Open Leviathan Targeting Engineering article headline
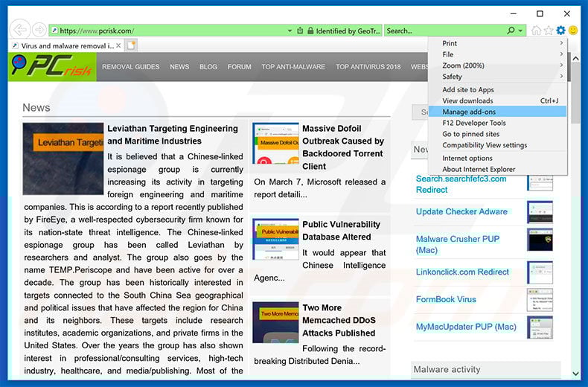Image resolution: width=588 pixels, height=387 pixels. point(173,135)
